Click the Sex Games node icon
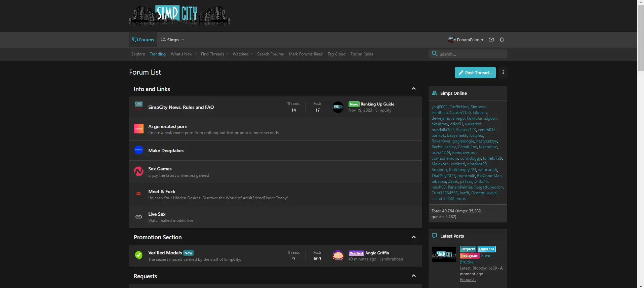This screenshot has height=288, width=644. [138, 171]
